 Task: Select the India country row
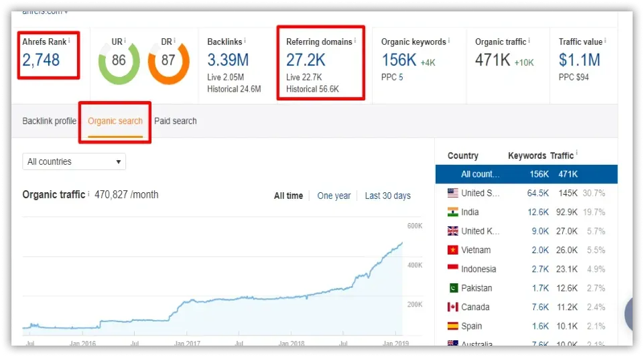[527, 212]
